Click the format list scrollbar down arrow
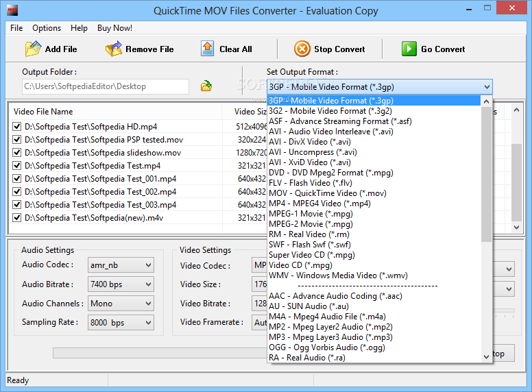This screenshot has width=532, height=392. pos(486,356)
